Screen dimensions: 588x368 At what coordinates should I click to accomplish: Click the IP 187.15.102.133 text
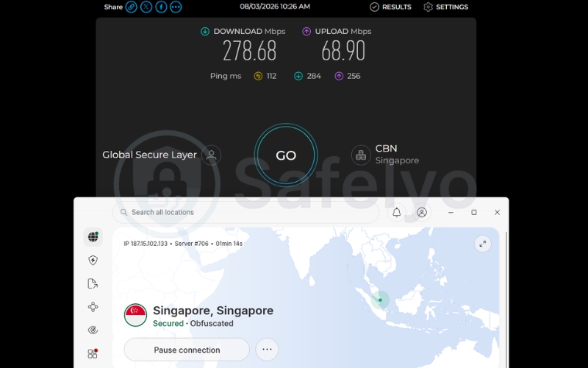(146, 244)
